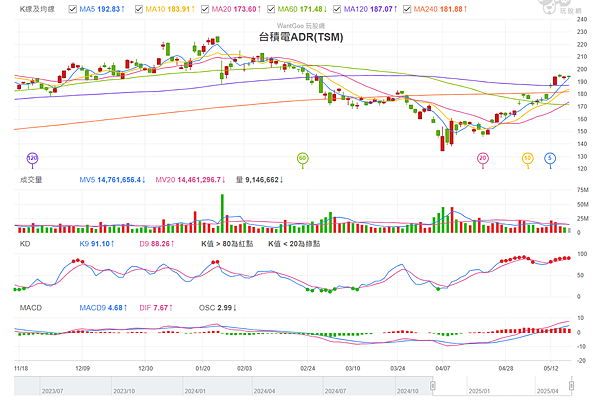Click the MA240 181.88 label

point(440,9)
